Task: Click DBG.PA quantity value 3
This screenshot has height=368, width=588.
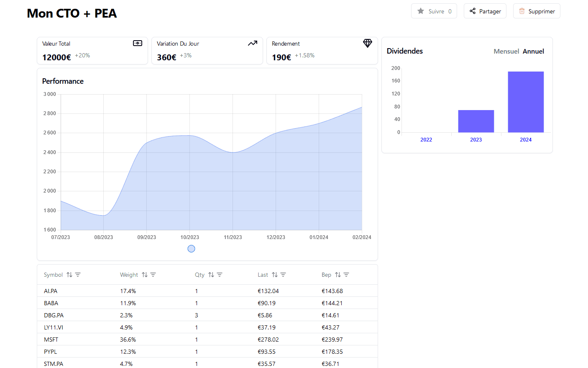Action: click(197, 315)
